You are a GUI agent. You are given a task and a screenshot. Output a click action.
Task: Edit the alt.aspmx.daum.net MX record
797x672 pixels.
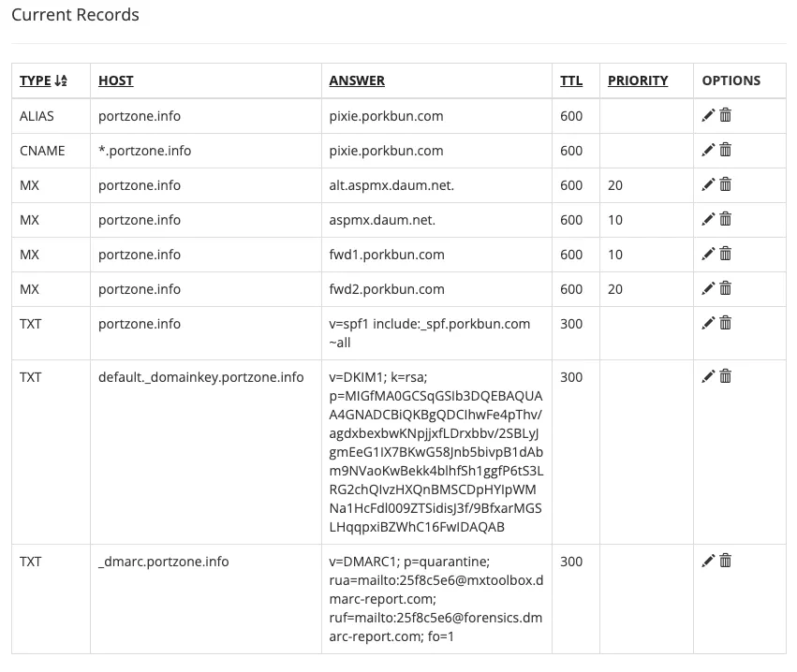[x=708, y=184]
